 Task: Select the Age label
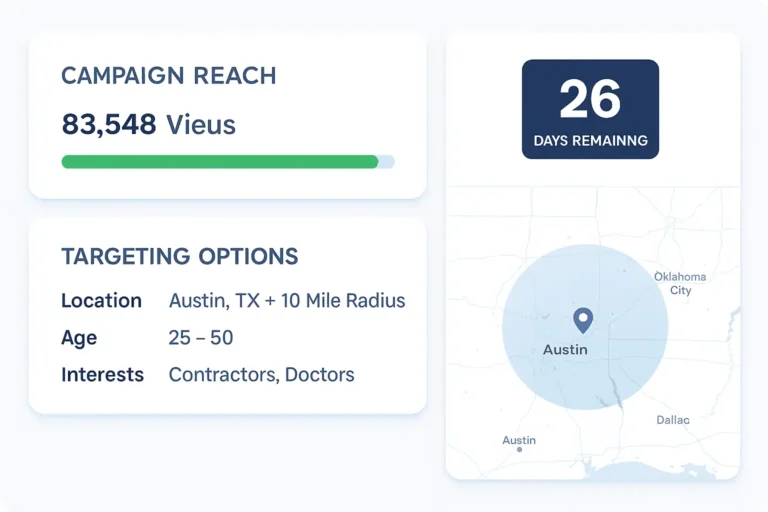coord(79,338)
